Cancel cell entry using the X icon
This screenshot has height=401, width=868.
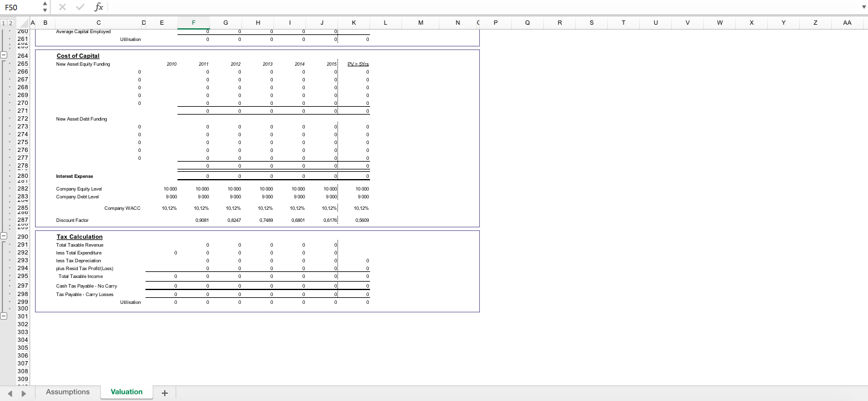click(63, 7)
